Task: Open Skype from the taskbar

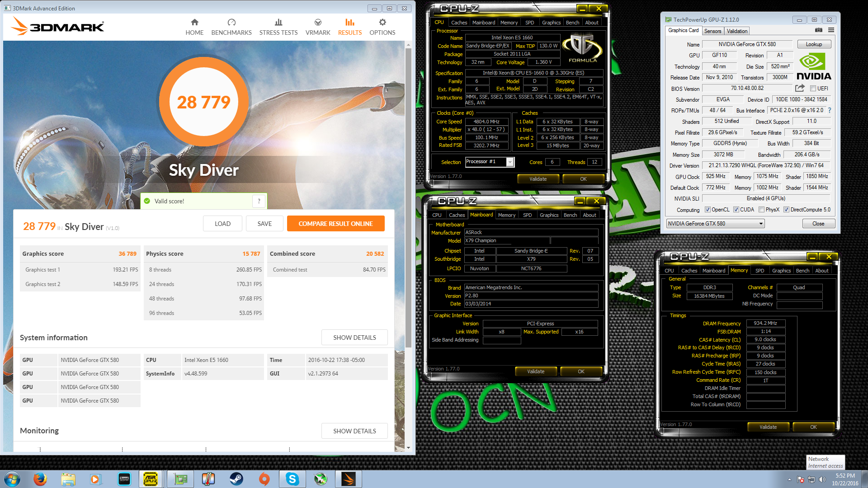Action: pos(292,479)
